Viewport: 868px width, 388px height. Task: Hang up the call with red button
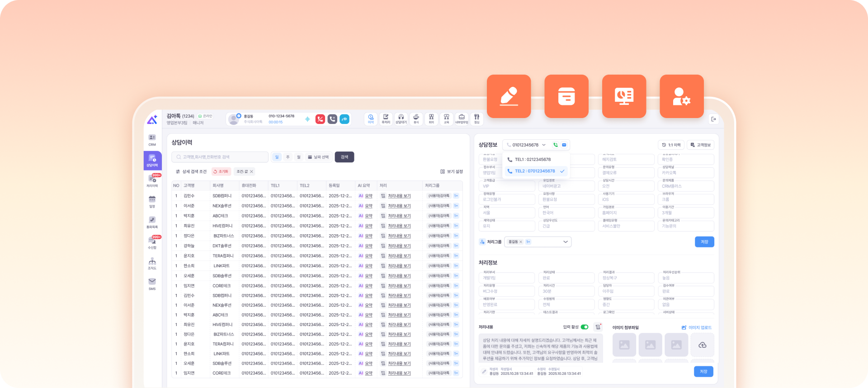click(320, 119)
